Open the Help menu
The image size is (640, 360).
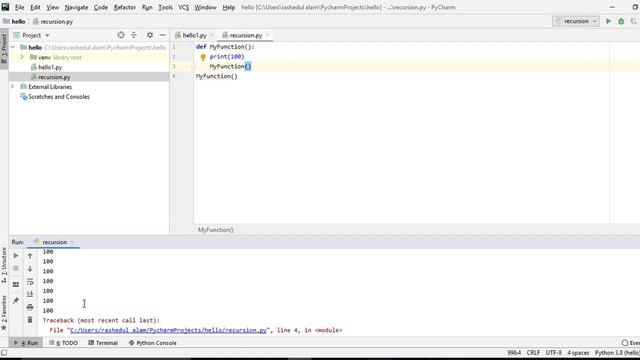229,7
